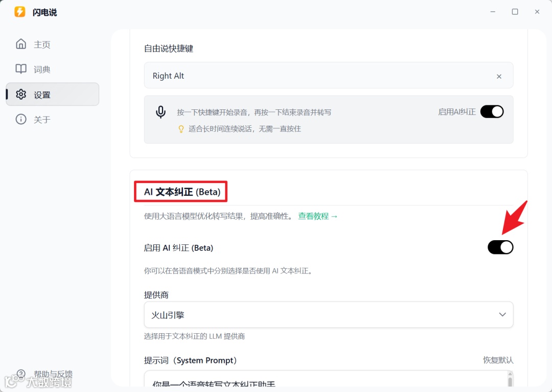Click text 你可以在各语音模式中分别选择是否使用 AI 文本纠正

coord(228,271)
